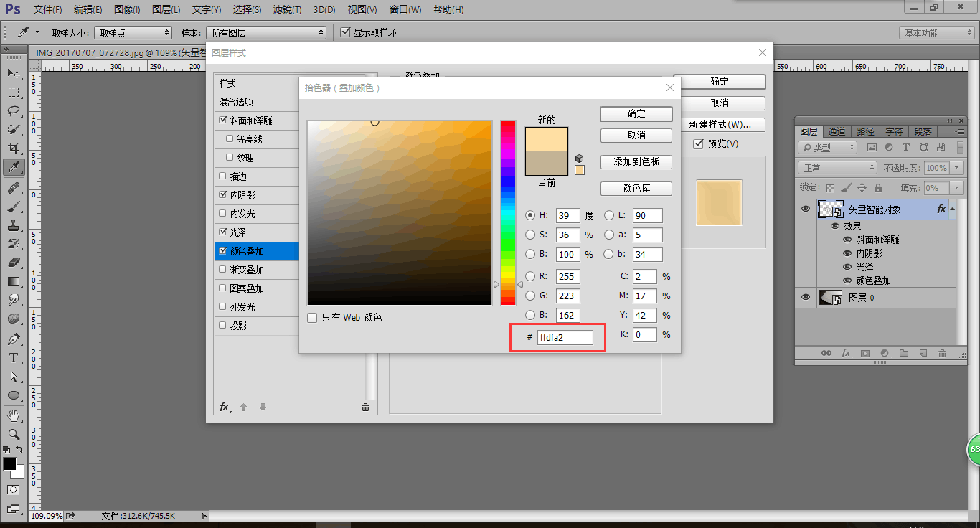Image resolution: width=980 pixels, height=528 pixels.
Task: Select the Lasso tool
Action: [14, 111]
